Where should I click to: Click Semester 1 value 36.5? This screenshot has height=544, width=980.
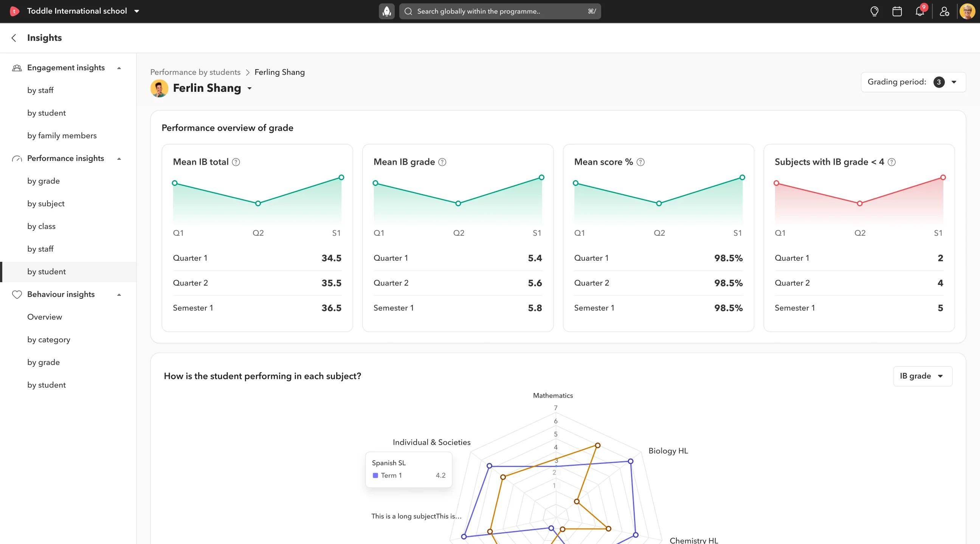pyautogui.click(x=331, y=308)
